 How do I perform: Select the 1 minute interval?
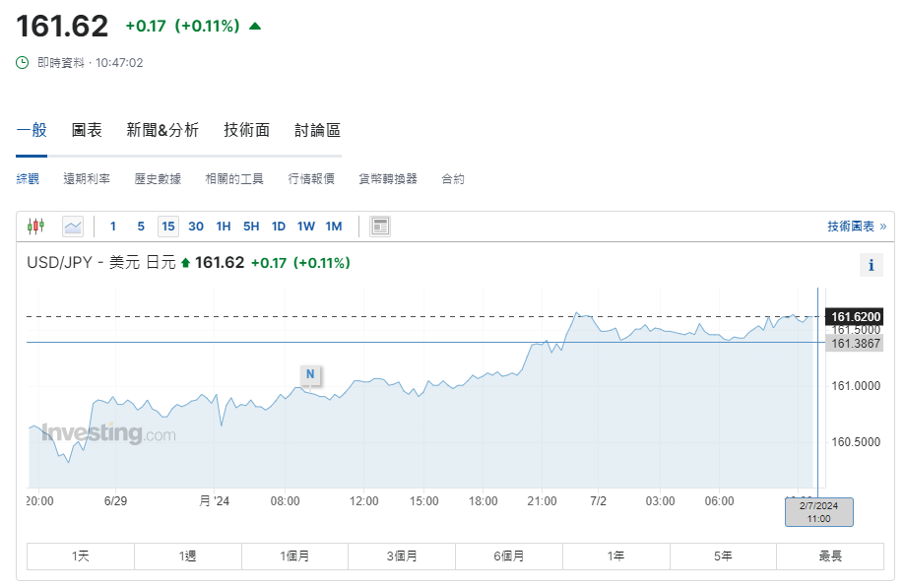click(113, 227)
